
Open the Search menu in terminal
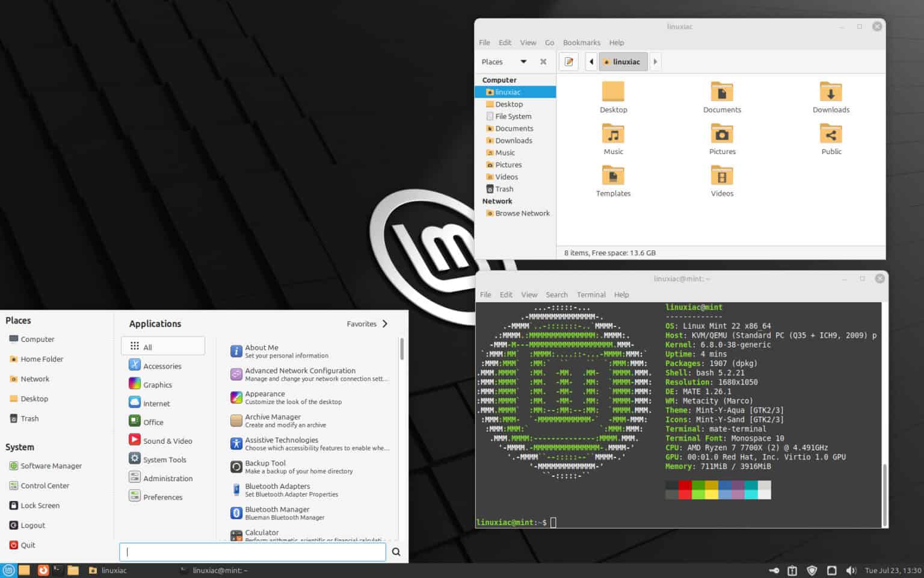[556, 295]
